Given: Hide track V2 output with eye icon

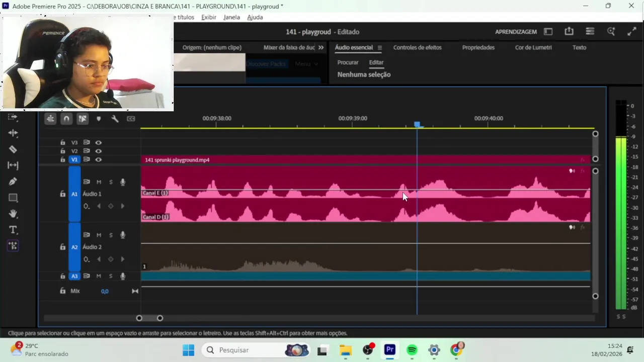Looking at the screenshot, I should [x=99, y=151].
